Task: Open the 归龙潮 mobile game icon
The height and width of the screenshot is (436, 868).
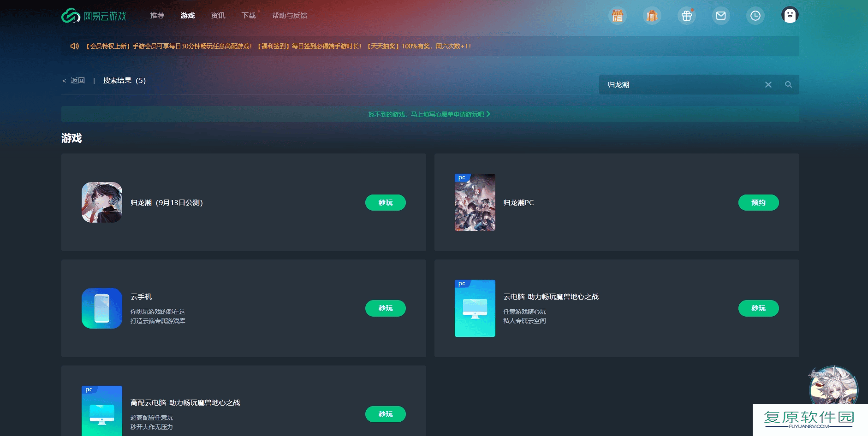Action: point(102,202)
